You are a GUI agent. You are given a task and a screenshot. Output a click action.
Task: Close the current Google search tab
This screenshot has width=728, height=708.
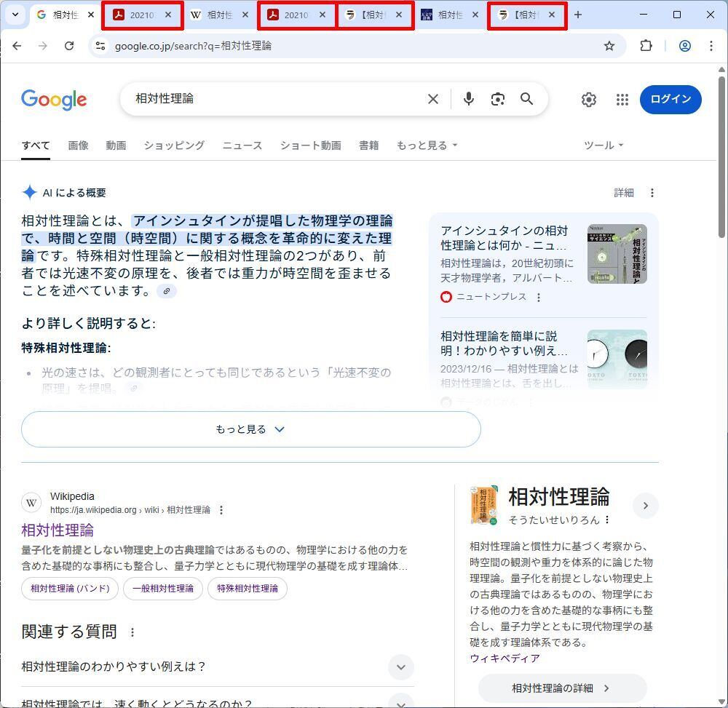coord(91,15)
